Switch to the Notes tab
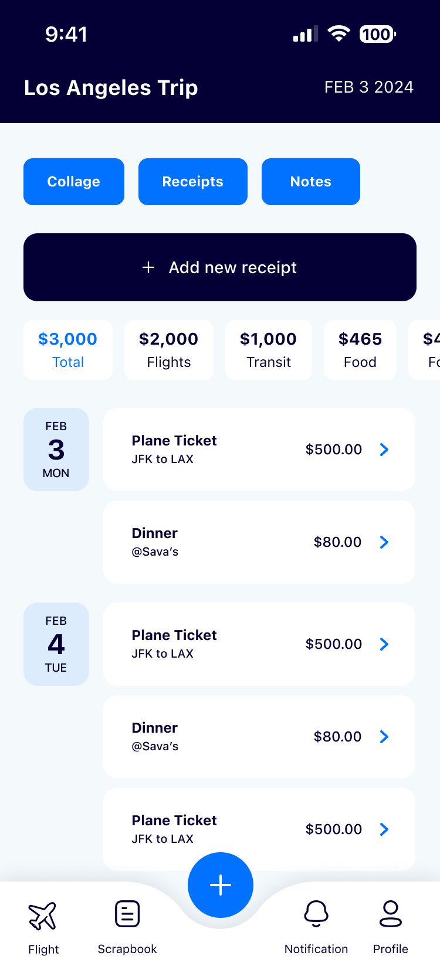440x980 pixels. (311, 182)
